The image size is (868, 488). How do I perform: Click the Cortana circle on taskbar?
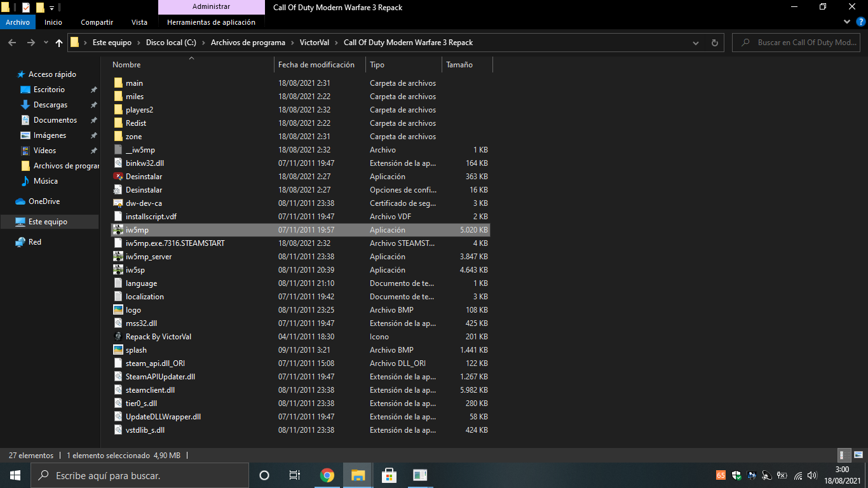(x=264, y=475)
